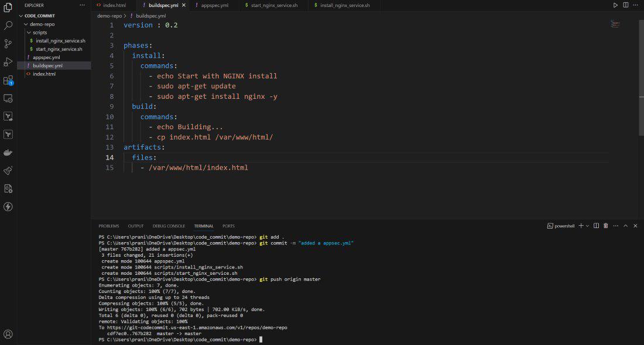The width and height of the screenshot is (644, 345).
Task: Select buildspec.yml in explorer tree
Action: pyautogui.click(x=54, y=65)
